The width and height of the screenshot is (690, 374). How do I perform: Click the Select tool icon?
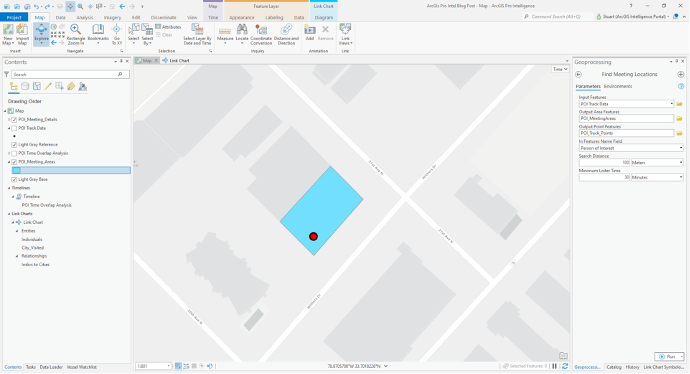coord(133,30)
